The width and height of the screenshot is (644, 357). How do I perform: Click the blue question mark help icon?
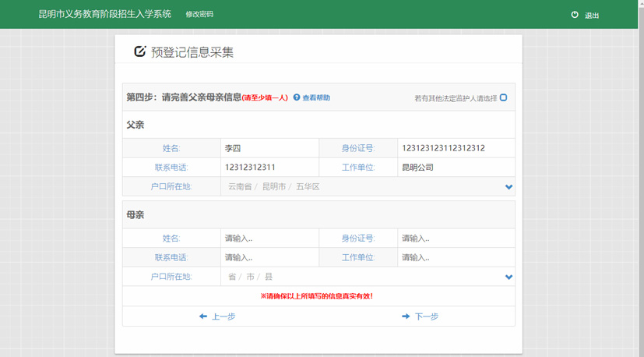(x=297, y=97)
